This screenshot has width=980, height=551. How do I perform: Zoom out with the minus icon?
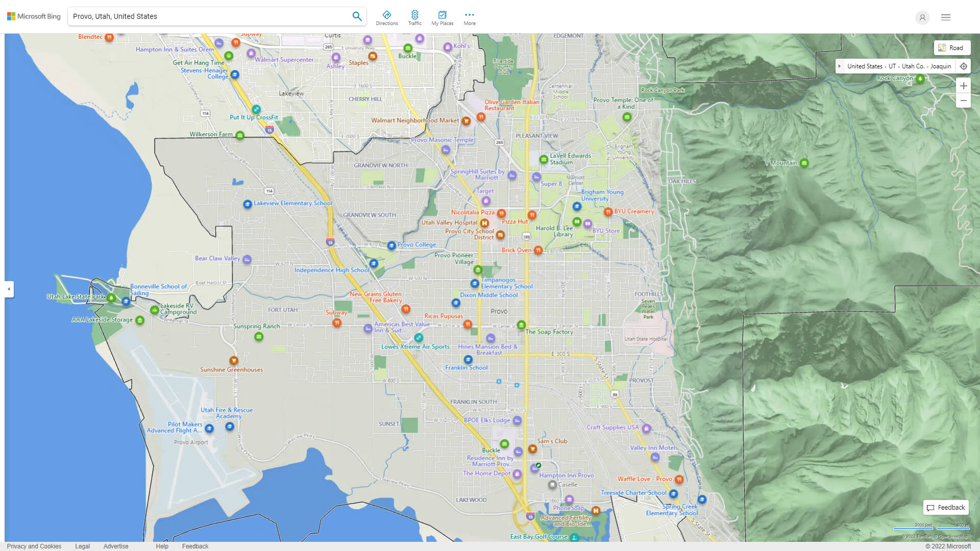point(964,101)
